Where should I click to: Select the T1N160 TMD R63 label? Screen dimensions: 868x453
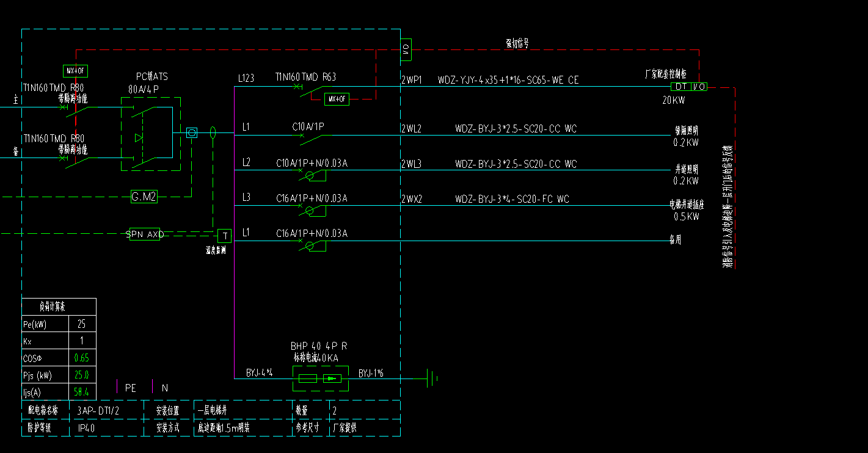tap(305, 77)
